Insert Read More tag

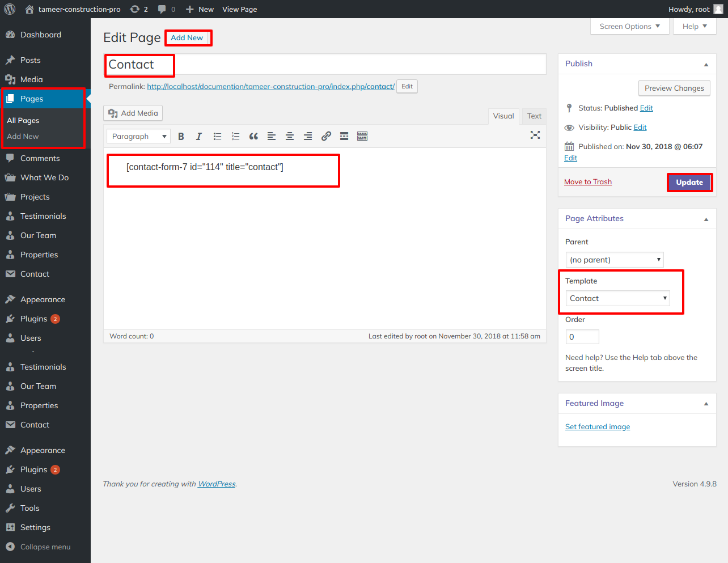(x=344, y=136)
